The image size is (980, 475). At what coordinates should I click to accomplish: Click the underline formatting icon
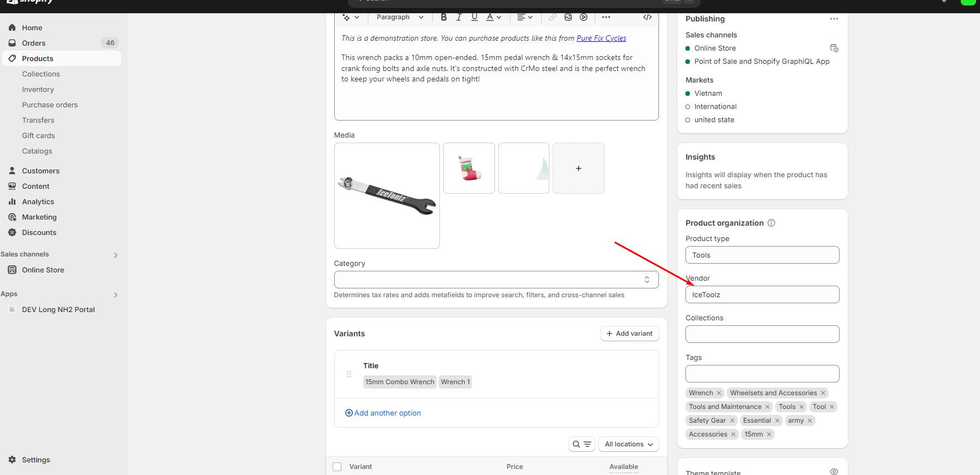click(x=474, y=17)
